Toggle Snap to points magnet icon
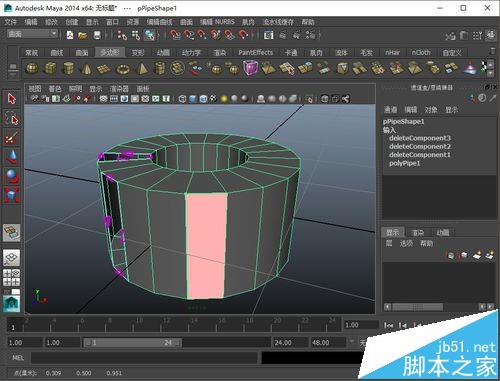Viewport: 500px width, 381px height. coord(202,35)
